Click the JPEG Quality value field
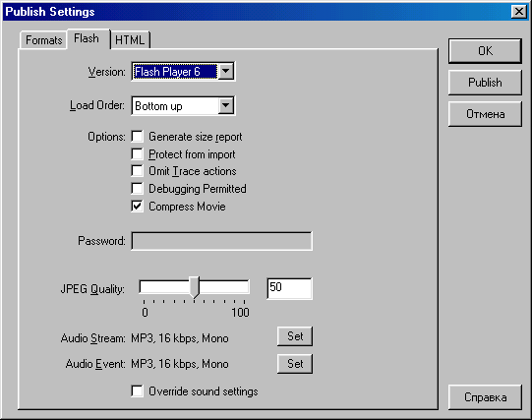Screen dimensions: 532x420 pyautogui.click(x=289, y=288)
